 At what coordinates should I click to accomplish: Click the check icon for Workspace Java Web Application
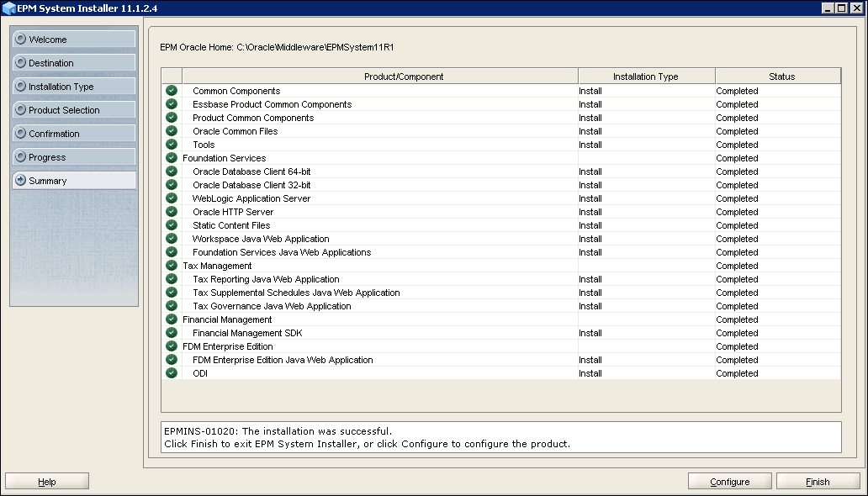[x=172, y=239]
